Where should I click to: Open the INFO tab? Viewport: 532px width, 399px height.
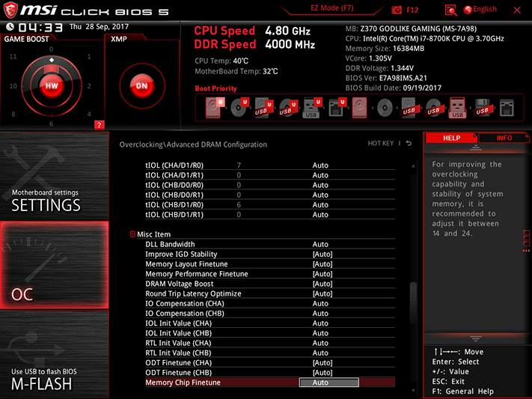pos(504,138)
